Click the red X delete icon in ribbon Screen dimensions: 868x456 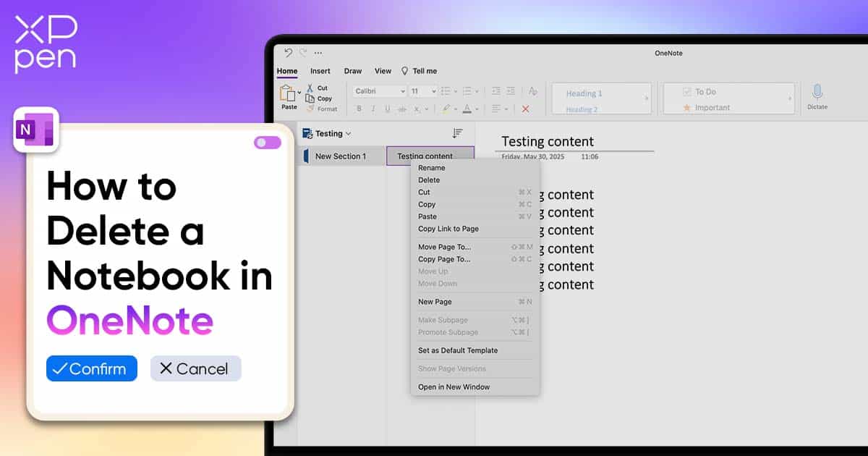(x=525, y=109)
